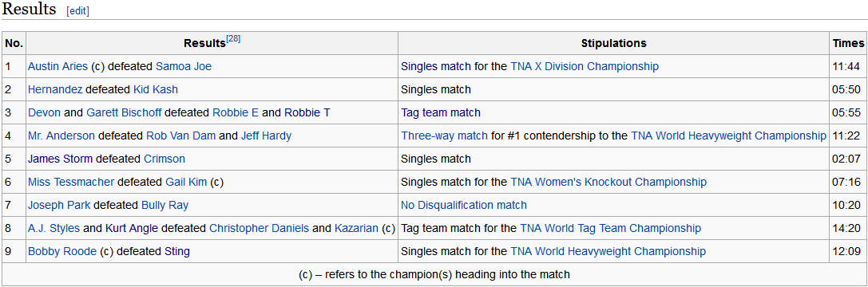Go to Garett Bischoff's page
This screenshot has height=287, width=868.
pos(124,113)
